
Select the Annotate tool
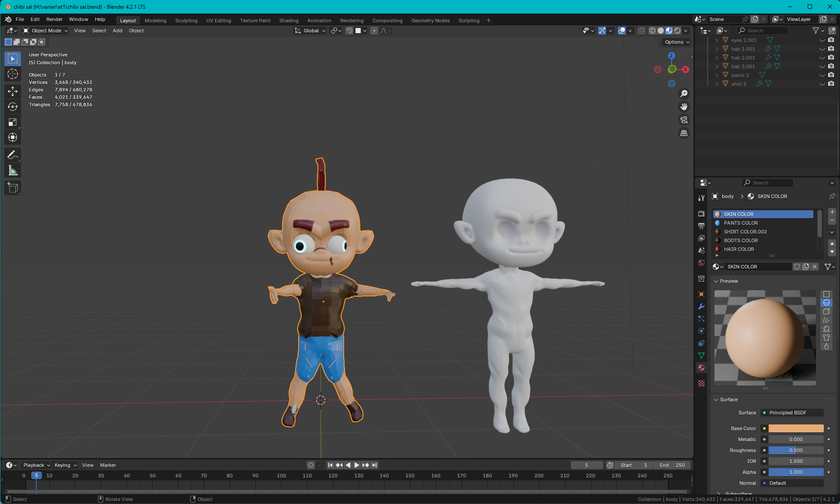[x=13, y=155]
